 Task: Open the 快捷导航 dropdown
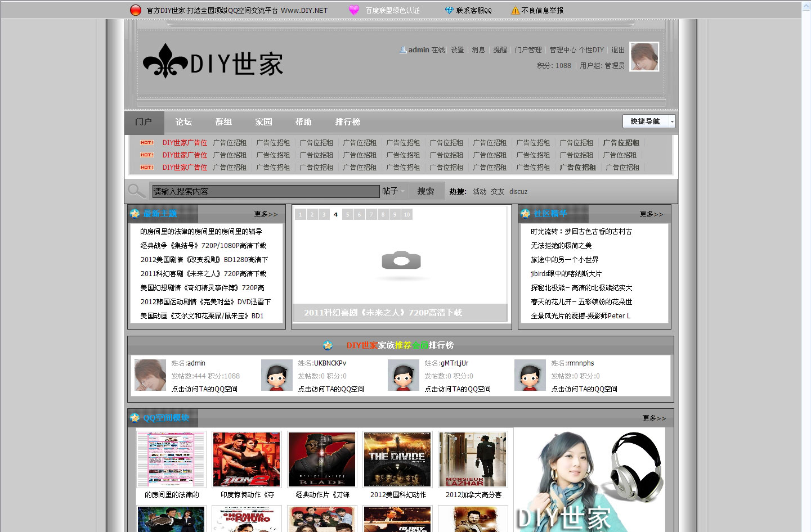648,121
